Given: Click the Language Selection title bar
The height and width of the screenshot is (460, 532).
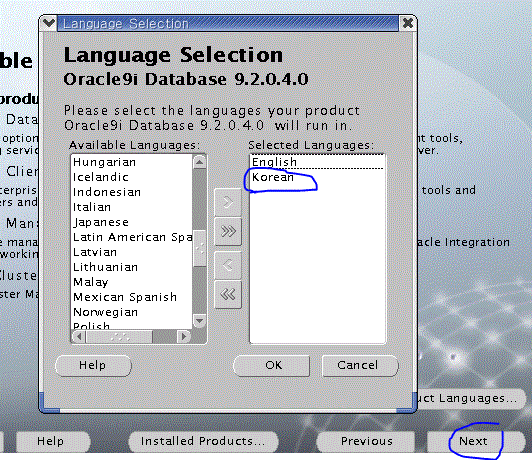Looking at the screenshot, I should [227, 23].
